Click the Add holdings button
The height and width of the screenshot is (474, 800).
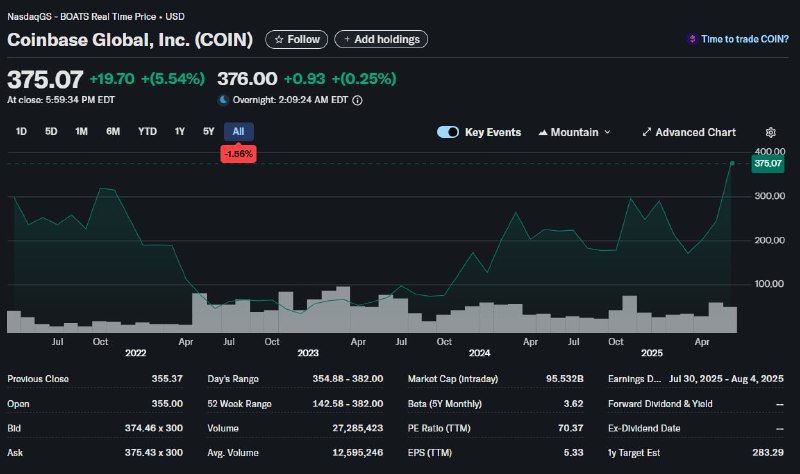coord(381,39)
